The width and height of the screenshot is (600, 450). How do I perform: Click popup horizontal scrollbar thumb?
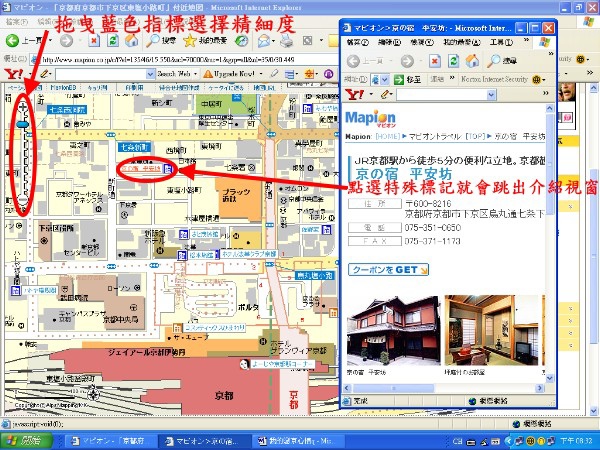394,388
